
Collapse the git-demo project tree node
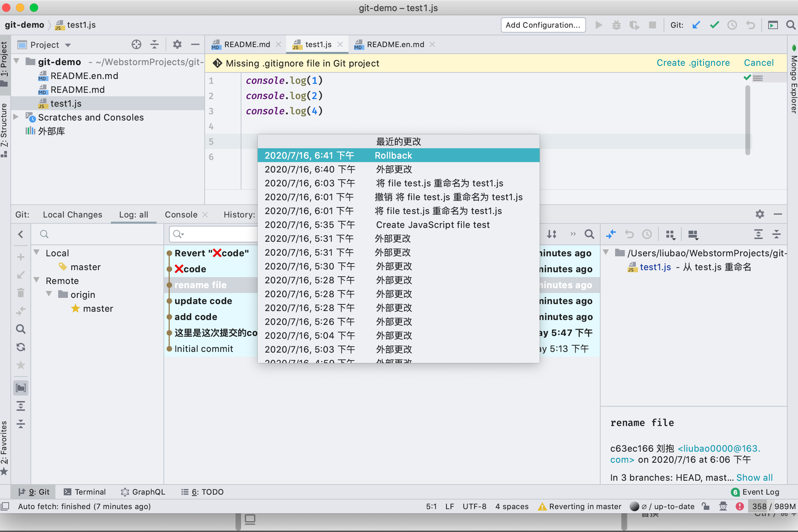pyautogui.click(x=16, y=61)
